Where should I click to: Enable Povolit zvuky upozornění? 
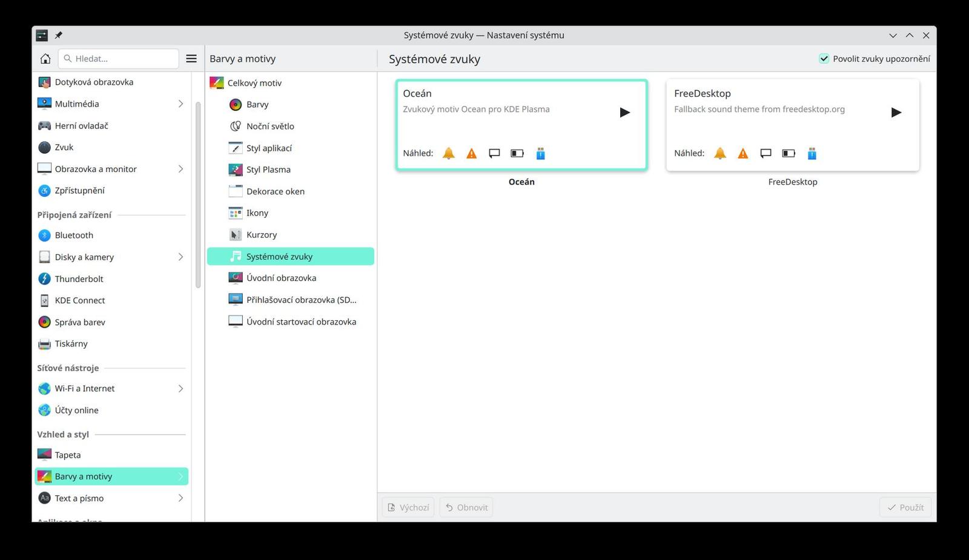pyautogui.click(x=824, y=58)
